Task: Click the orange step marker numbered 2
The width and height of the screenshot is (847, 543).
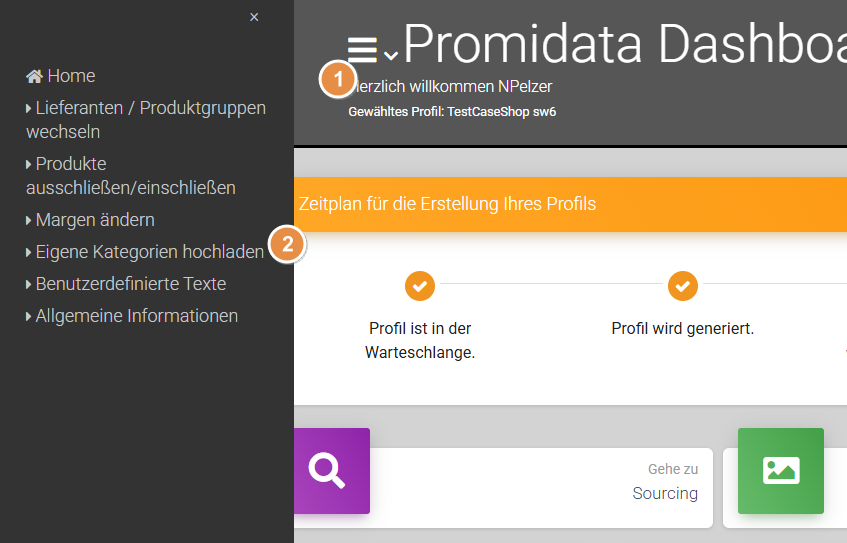Action: (287, 245)
